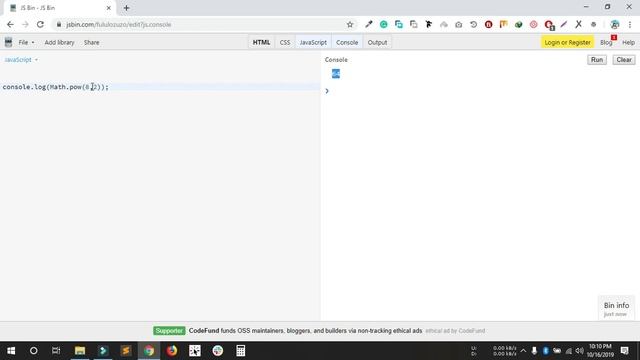The image size is (640, 360).
Task: Select the JS Bin browser tab
Action: point(59,8)
